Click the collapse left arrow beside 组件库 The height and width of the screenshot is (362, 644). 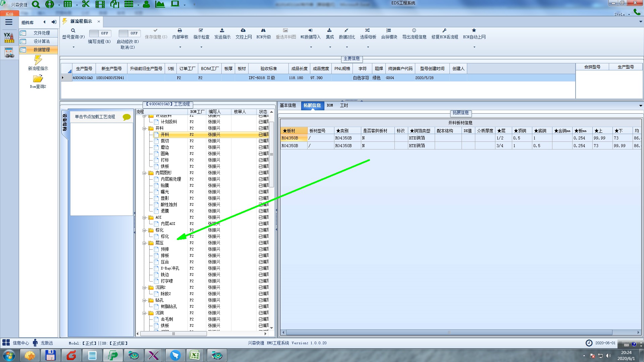click(x=44, y=22)
